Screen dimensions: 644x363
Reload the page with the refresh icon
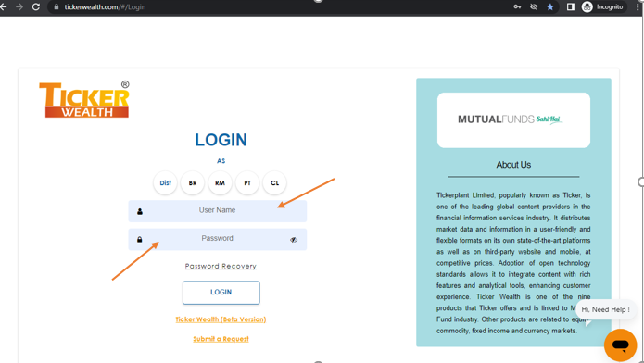tap(36, 7)
